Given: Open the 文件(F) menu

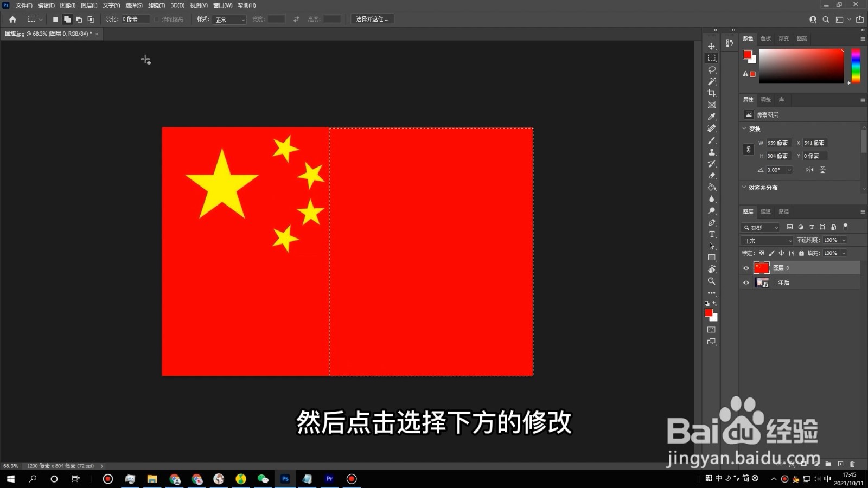Looking at the screenshot, I should pyautogui.click(x=24, y=5).
